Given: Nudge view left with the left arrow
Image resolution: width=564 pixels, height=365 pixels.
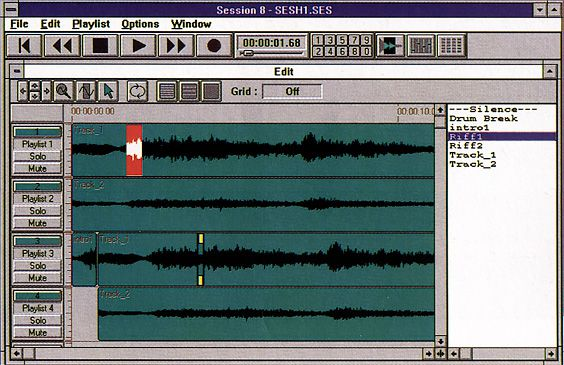Looking at the screenshot, I should 23,91.
